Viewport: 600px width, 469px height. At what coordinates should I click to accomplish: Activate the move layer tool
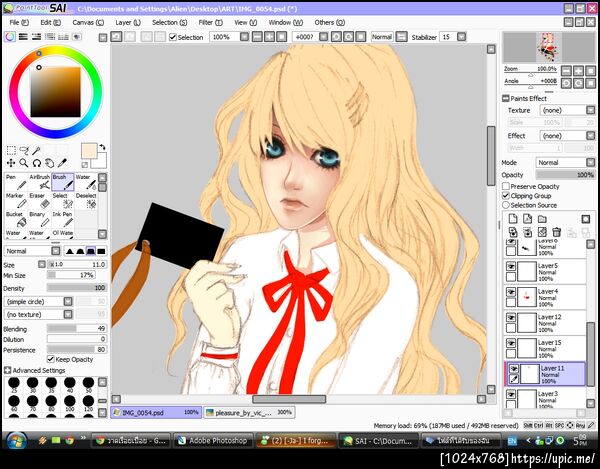click(11, 163)
